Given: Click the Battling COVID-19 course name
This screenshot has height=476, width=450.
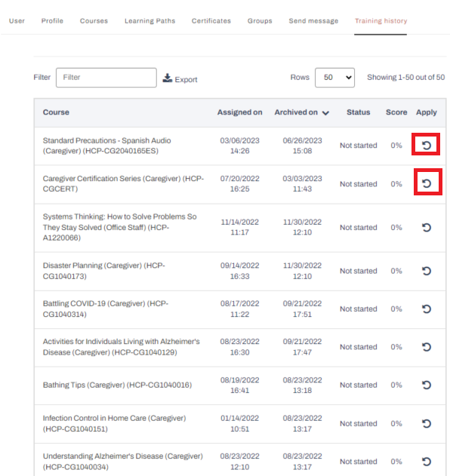Looking at the screenshot, I should [106, 309].
